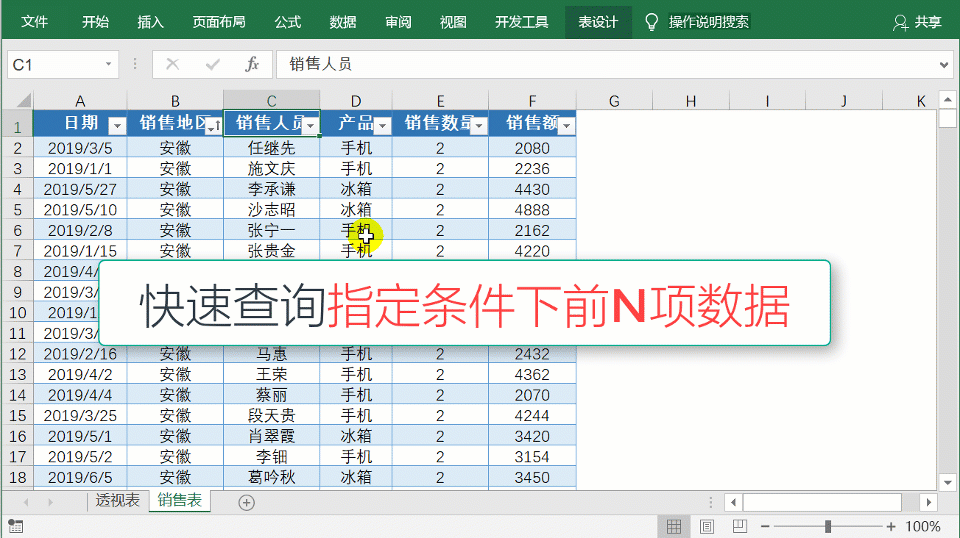Open the 数据 ribbon tab
The image size is (960, 538).
343,22
